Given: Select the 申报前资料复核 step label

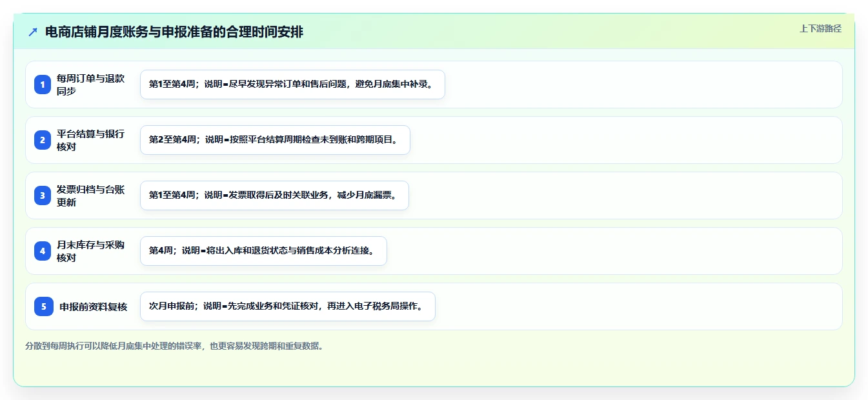Looking at the screenshot, I should point(94,307).
